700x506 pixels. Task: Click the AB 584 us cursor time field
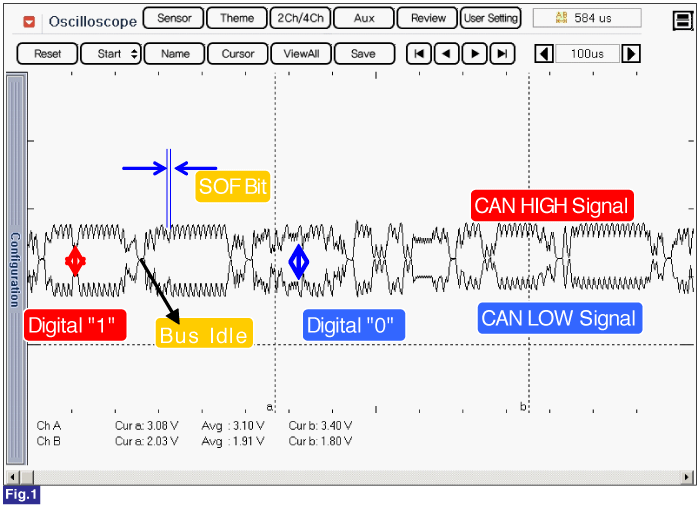[x=587, y=18]
